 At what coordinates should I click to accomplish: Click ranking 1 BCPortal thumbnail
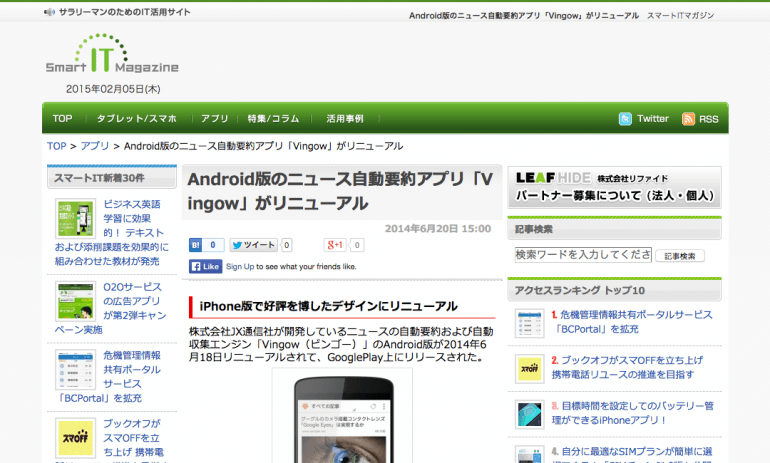click(x=529, y=323)
